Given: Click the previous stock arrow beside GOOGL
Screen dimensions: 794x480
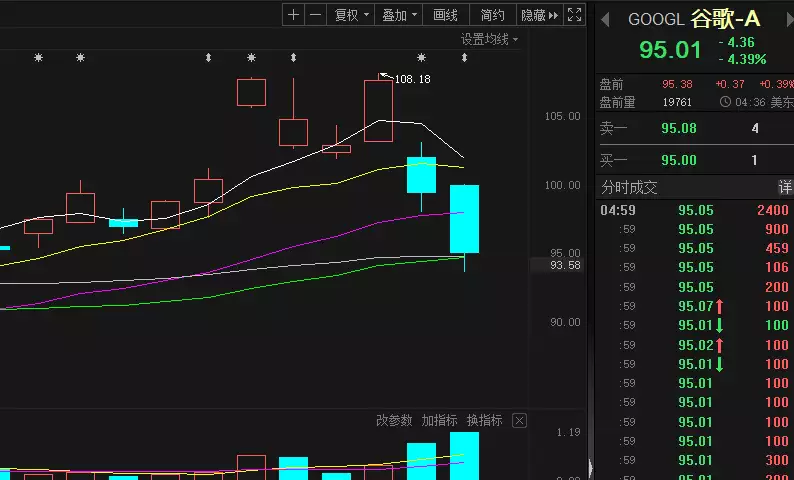Looking at the screenshot, I should click(x=605, y=19).
